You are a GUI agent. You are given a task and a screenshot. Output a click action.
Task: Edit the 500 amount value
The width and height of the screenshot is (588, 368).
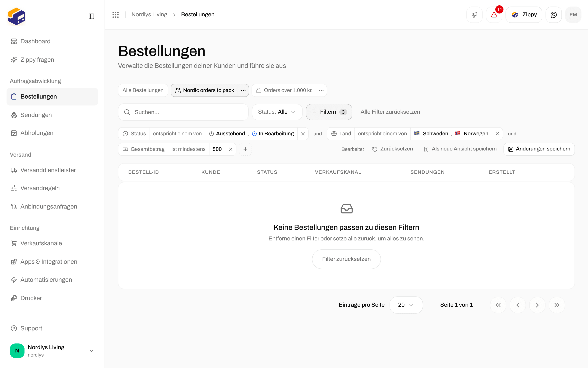pyautogui.click(x=217, y=149)
